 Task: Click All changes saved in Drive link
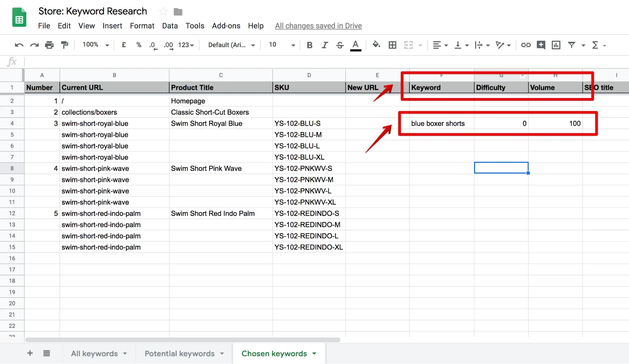coord(318,26)
